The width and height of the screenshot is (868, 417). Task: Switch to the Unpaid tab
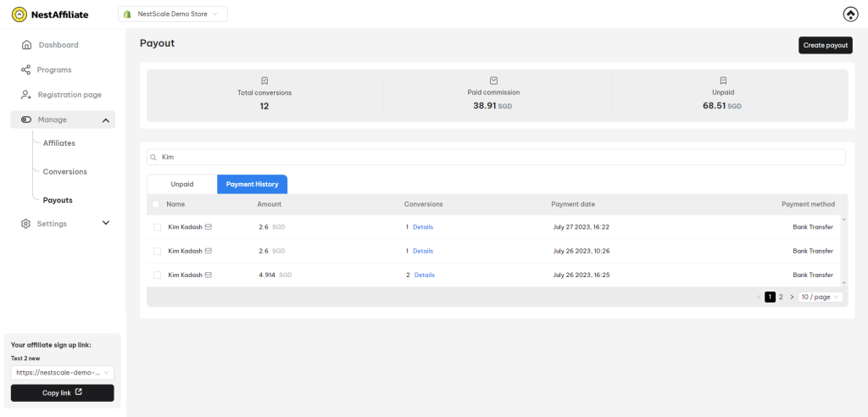point(182,185)
